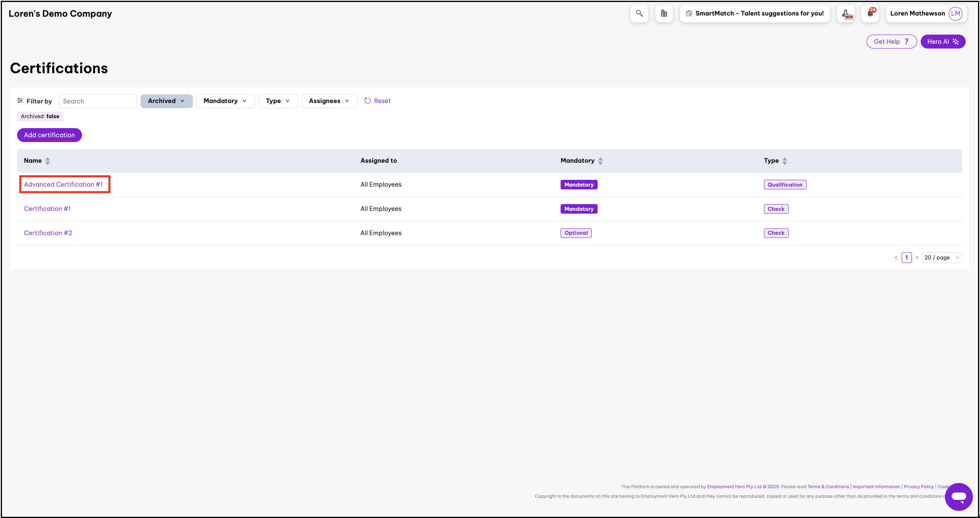The height and width of the screenshot is (518, 980).
Task: Open the company building icon
Action: tap(664, 14)
